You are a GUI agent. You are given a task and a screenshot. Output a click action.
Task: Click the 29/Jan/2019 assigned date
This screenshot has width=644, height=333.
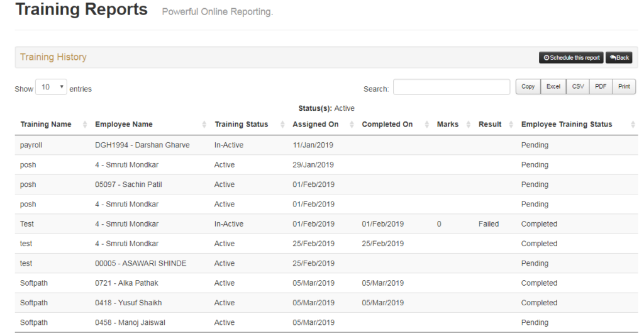coord(313,165)
